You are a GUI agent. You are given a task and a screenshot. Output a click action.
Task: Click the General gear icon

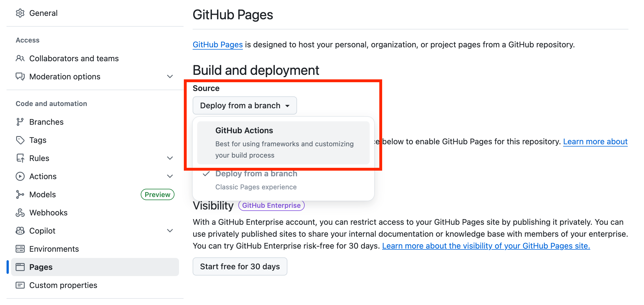click(20, 13)
